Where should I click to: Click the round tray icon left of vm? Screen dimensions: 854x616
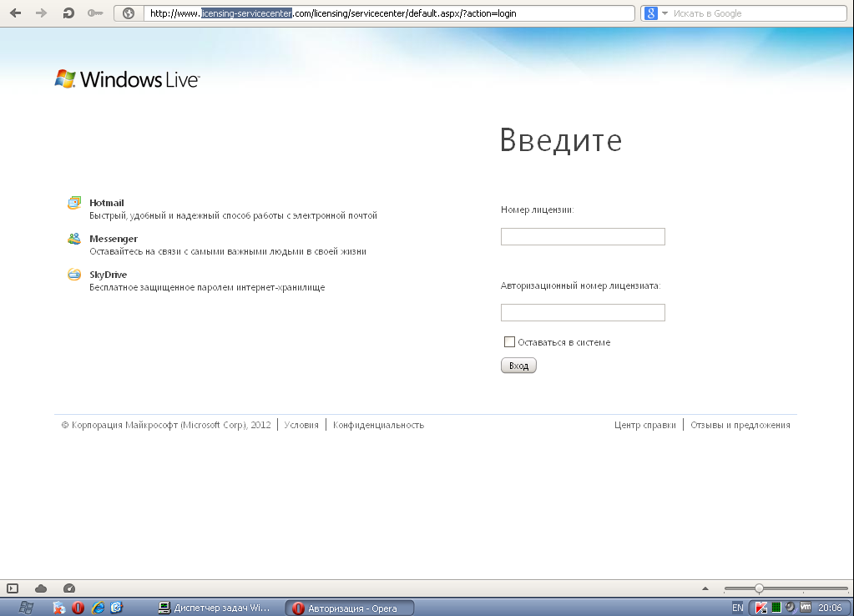point(791,608)
